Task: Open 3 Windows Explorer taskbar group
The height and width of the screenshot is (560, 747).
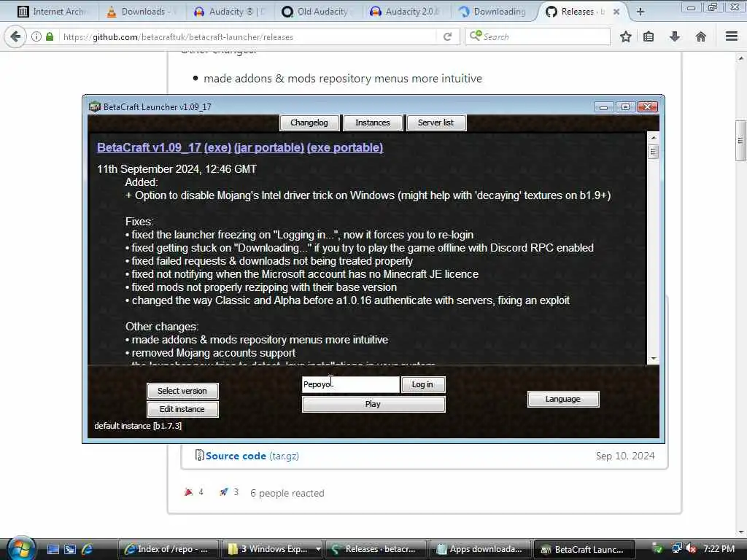Action: [271, 549]
